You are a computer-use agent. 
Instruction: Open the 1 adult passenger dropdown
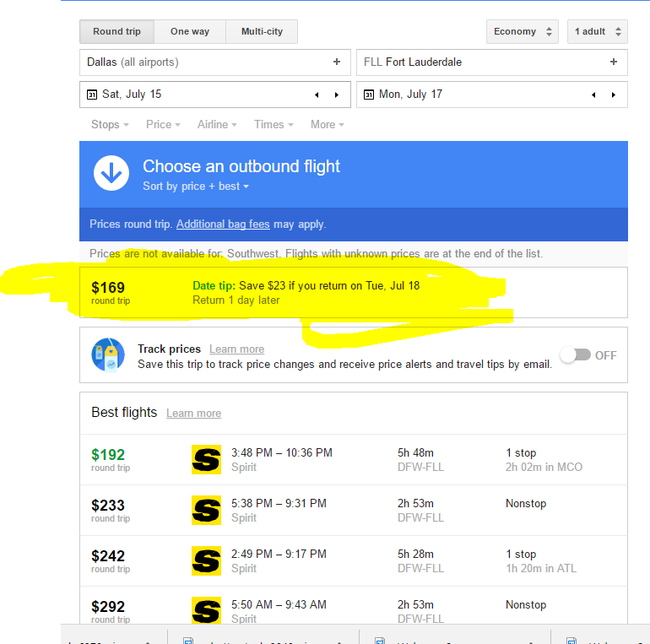pyautogui.click(x=598, y=31)
